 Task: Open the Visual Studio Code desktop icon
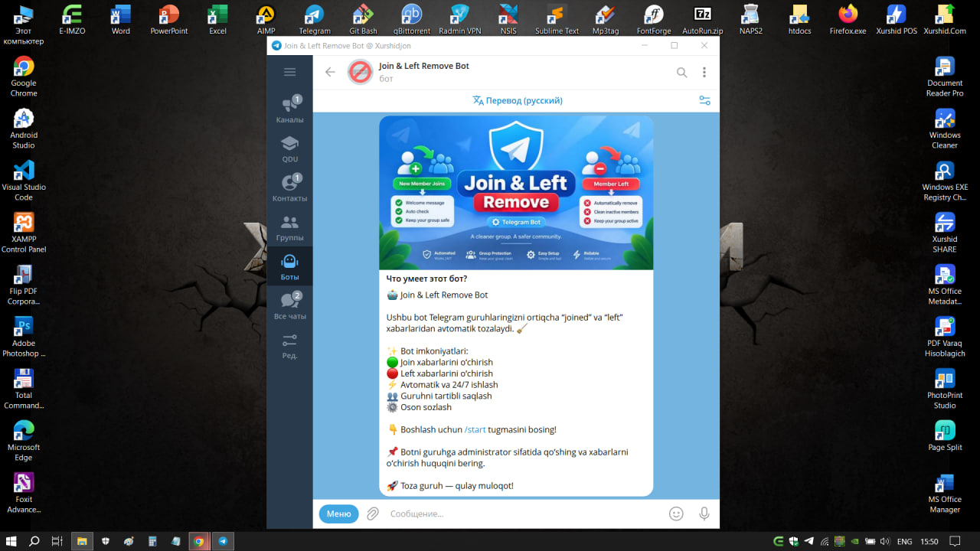click(x=24, y=181)
